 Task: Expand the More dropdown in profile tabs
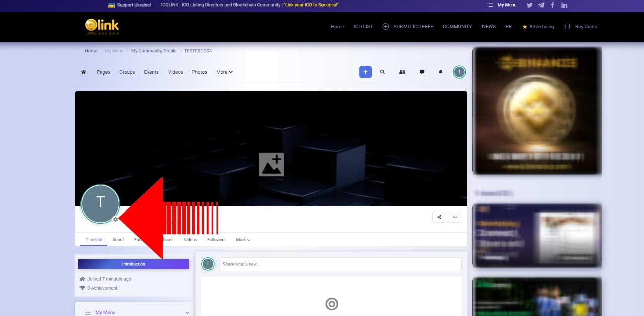243,240
